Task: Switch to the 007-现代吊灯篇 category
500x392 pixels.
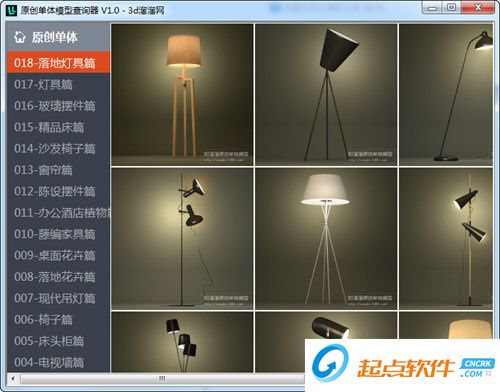Action: point(59,298)
